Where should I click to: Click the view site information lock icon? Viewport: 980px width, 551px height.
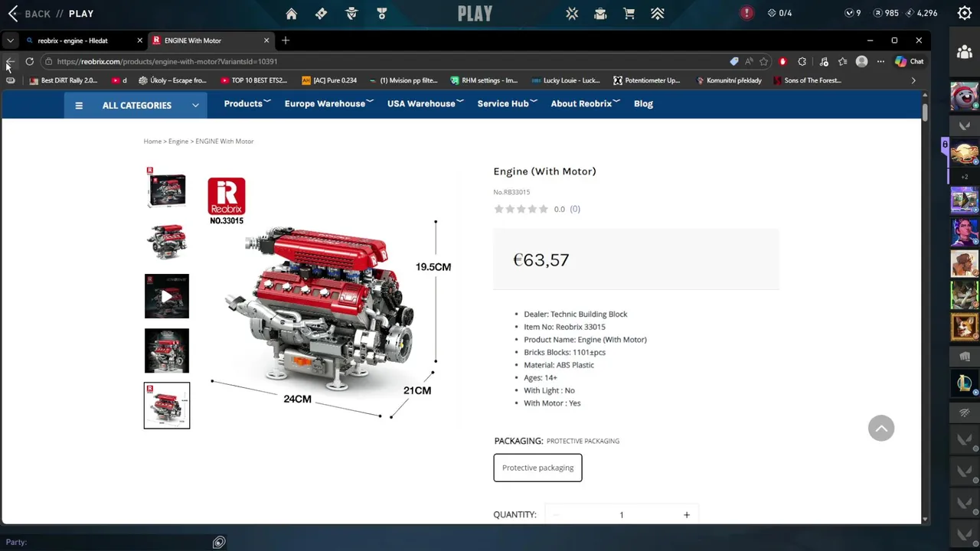tap(48, 61)
